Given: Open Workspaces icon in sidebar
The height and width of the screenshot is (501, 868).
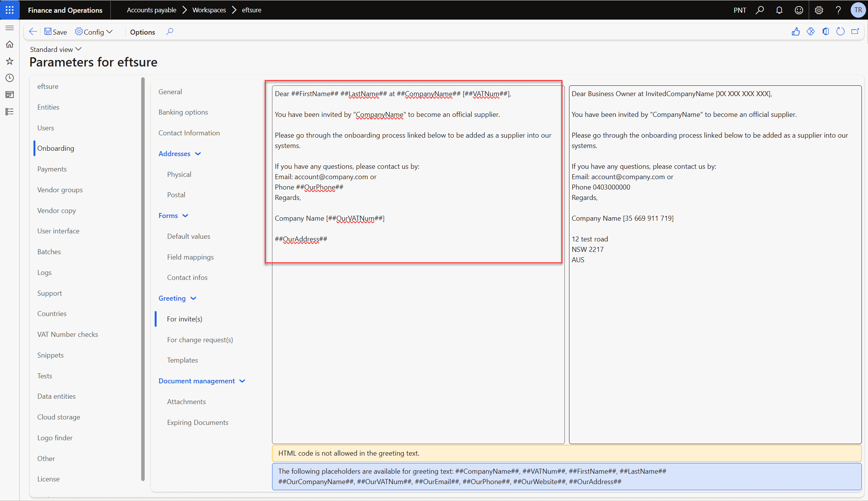Looking at the screenshot, I should point(10,95).
